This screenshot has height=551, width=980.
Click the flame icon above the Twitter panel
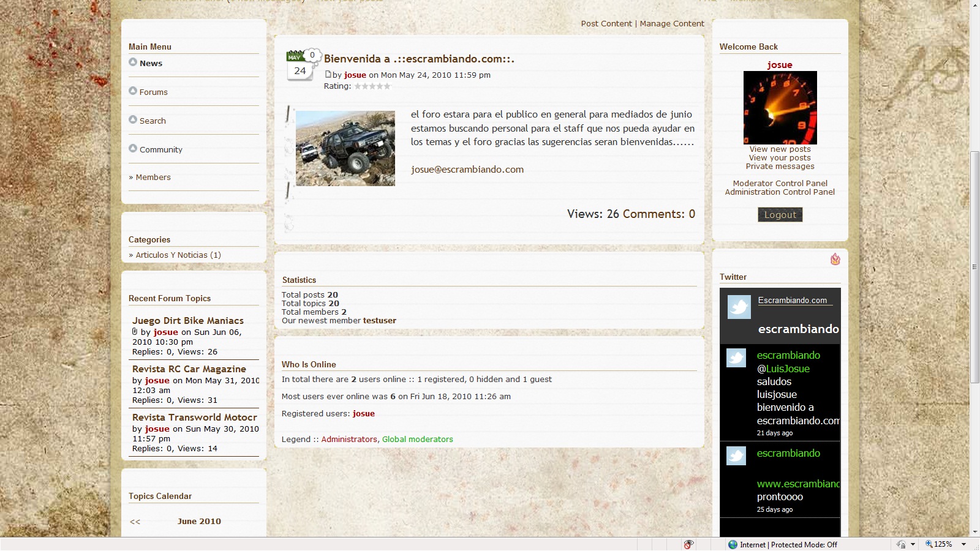pyautogui.click(x=835, y=259)
